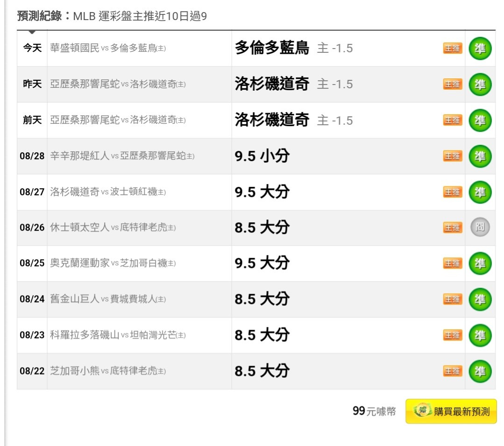
Task: Click the 8.5 大分 prediction on 08/24
Action: pyautogui.click(x=262, y=299)
